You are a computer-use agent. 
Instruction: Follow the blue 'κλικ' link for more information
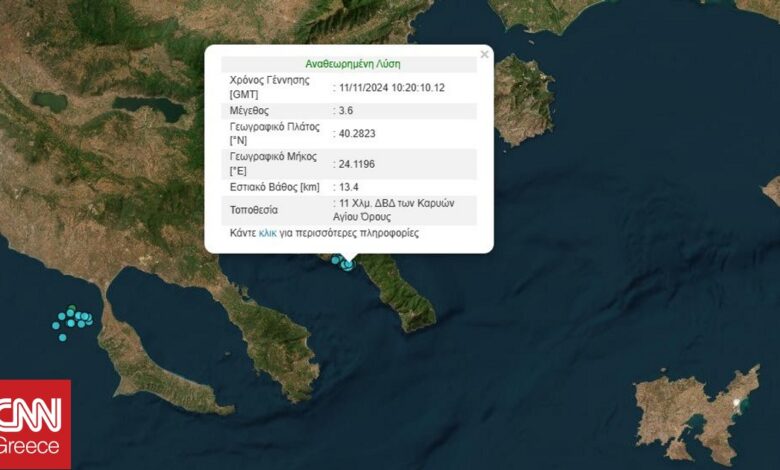coord(267,233)
